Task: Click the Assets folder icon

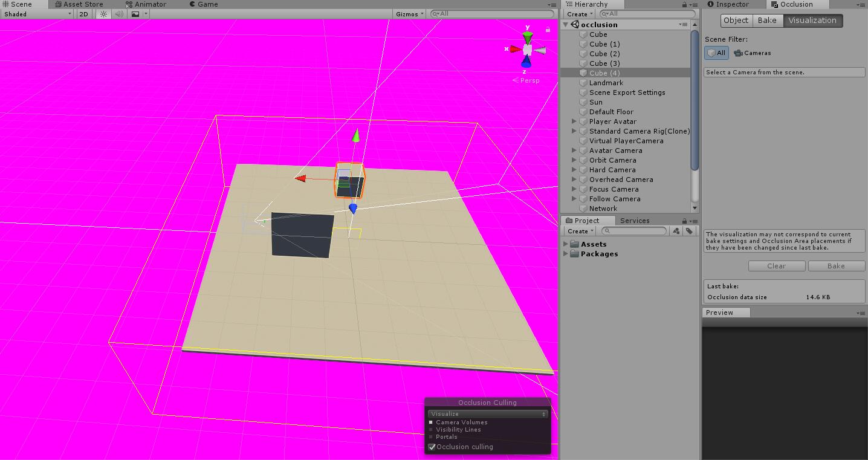Action: click(x=575, y=244)
